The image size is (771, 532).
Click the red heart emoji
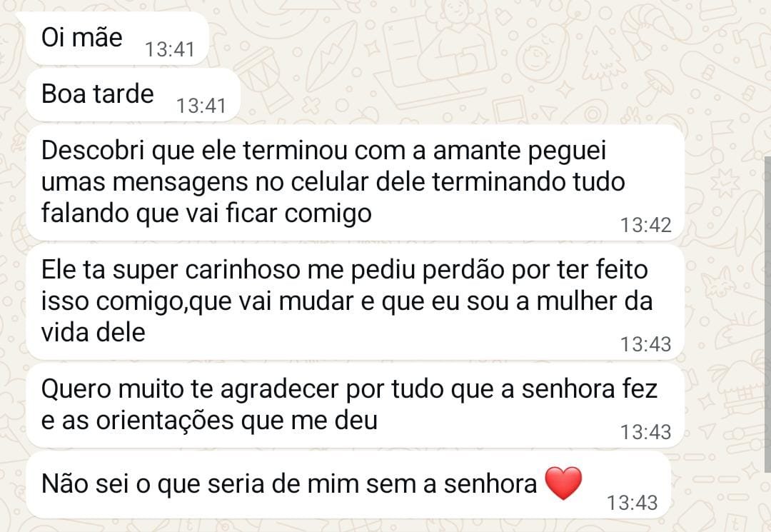pyautogui.click(x=563, y=483)
